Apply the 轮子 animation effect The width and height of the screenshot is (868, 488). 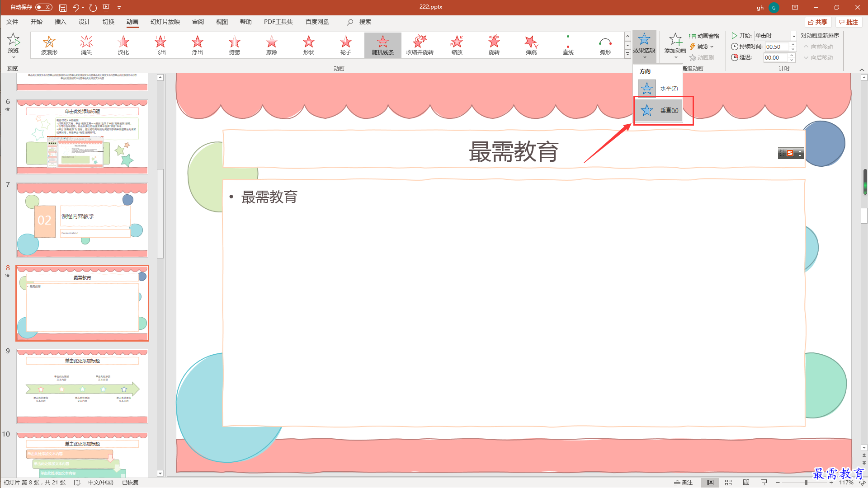(346, 45)
